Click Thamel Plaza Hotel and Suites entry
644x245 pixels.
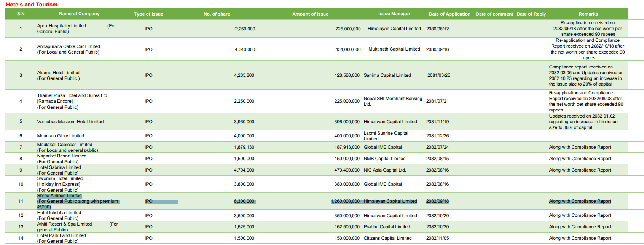(72, 95)
